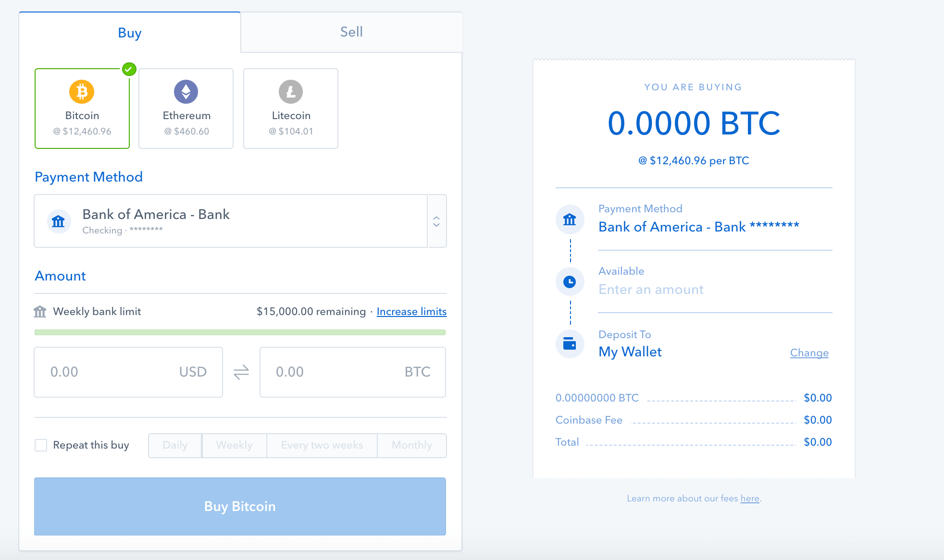
Task: Click the currency swap arrows icon
Action: [241, 371]
